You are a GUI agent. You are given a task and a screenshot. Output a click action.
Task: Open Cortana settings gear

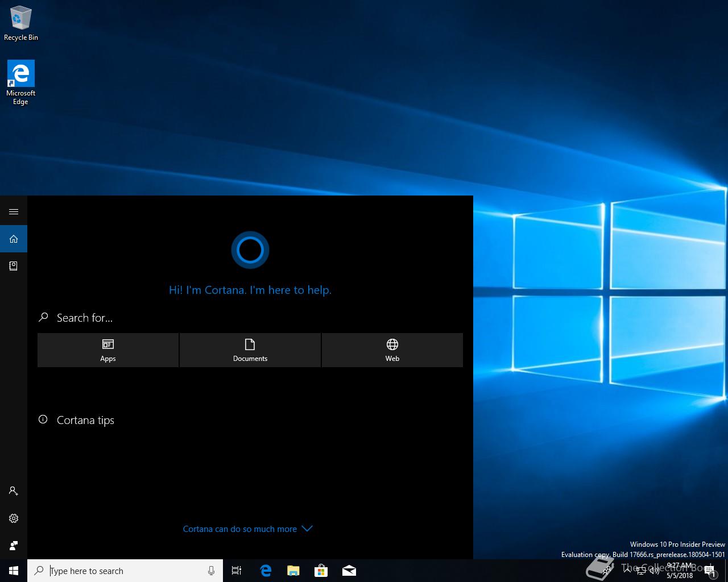[14, 518]
